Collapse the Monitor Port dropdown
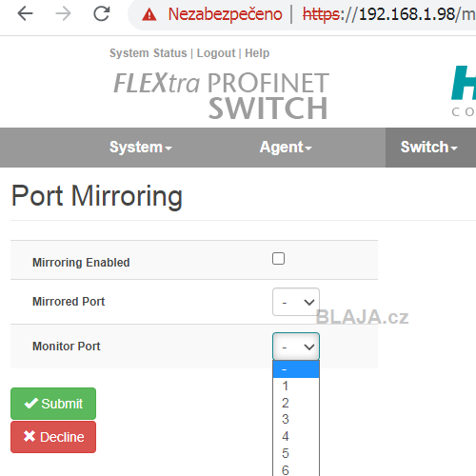 (296, 347)
